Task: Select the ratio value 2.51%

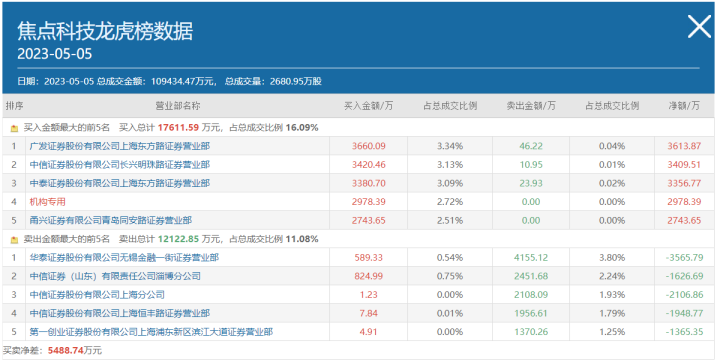Action: click(450, 220)
